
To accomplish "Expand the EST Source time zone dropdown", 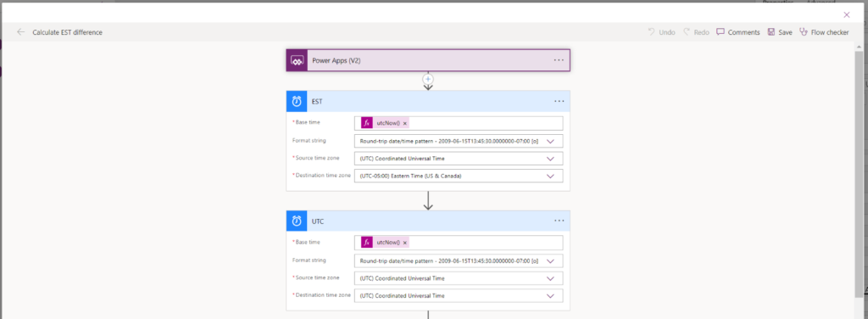I will [x=550, y=159].
